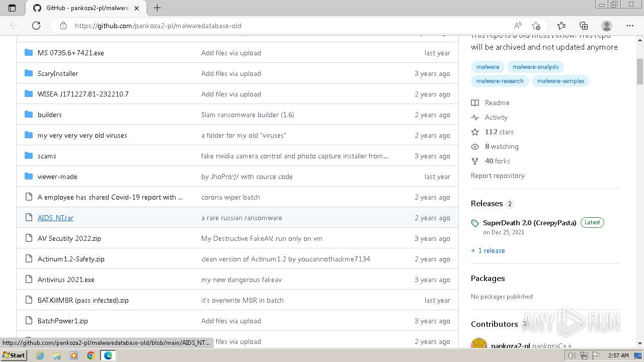Viewport: 644px width, 362px height.
Task: Open the Releases section heading
Action: [487, 203]
